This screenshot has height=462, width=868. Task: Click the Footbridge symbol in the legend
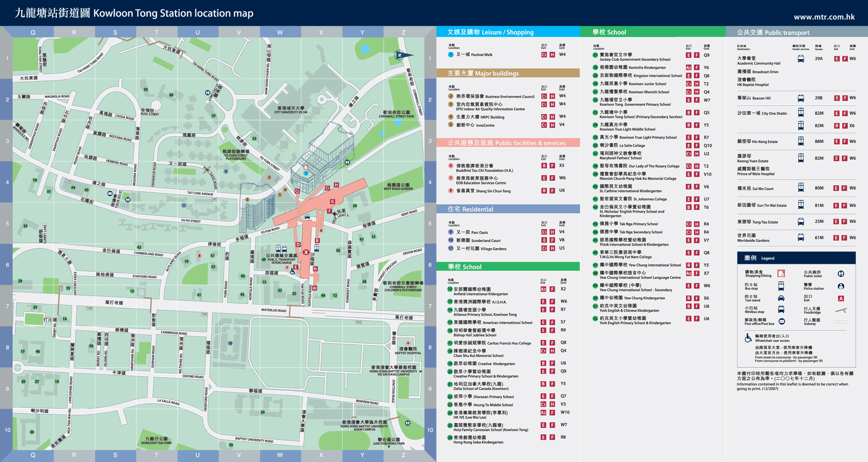tap(841, 311)
